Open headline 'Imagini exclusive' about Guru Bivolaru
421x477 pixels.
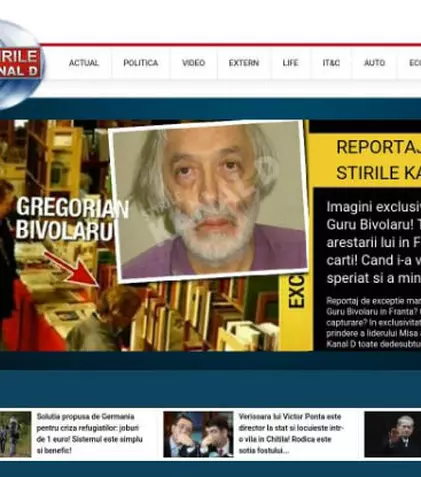(x=374, y=242)
